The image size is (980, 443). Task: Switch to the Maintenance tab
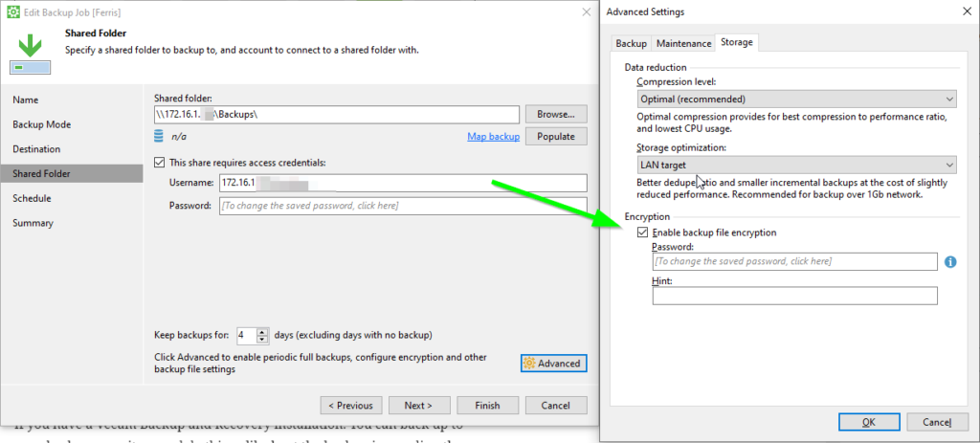[x=683, y=44]
